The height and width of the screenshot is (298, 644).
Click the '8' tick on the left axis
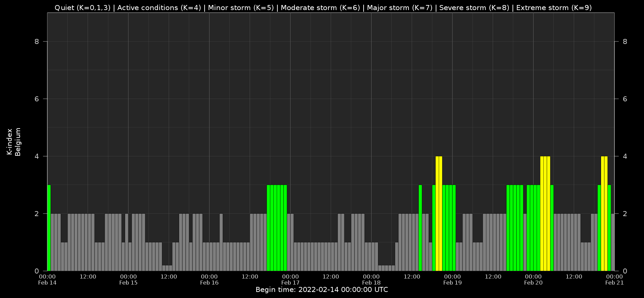37,42
